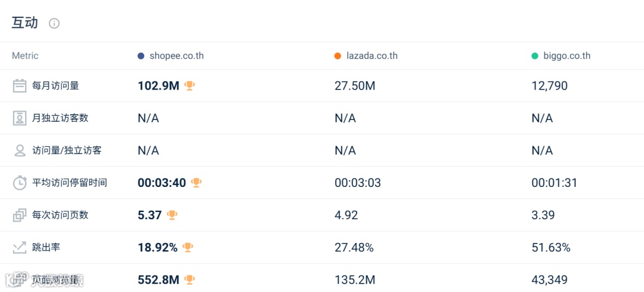Screen dimensions: 644x292
Task: Click the lazada.co.th column header
Action: pos(372,56)
